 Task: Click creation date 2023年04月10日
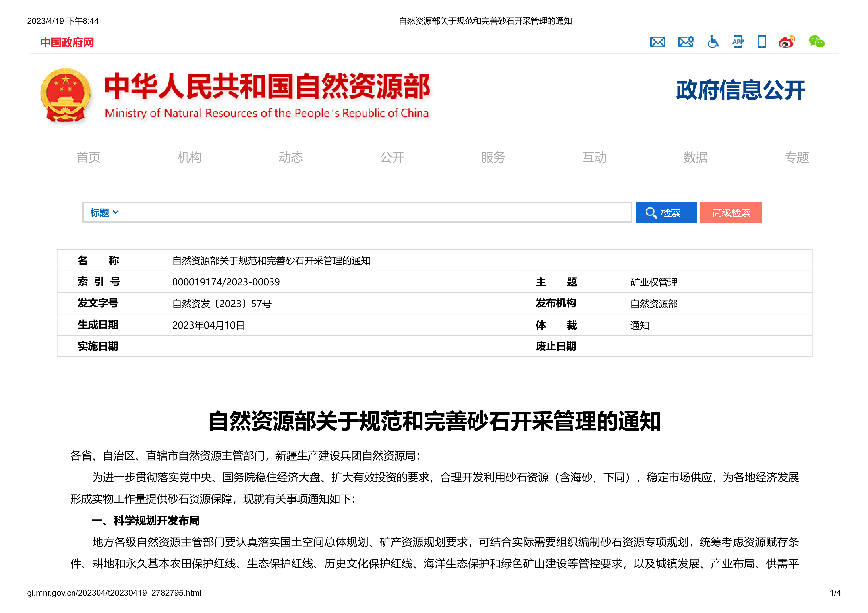(x=208, y=325)
